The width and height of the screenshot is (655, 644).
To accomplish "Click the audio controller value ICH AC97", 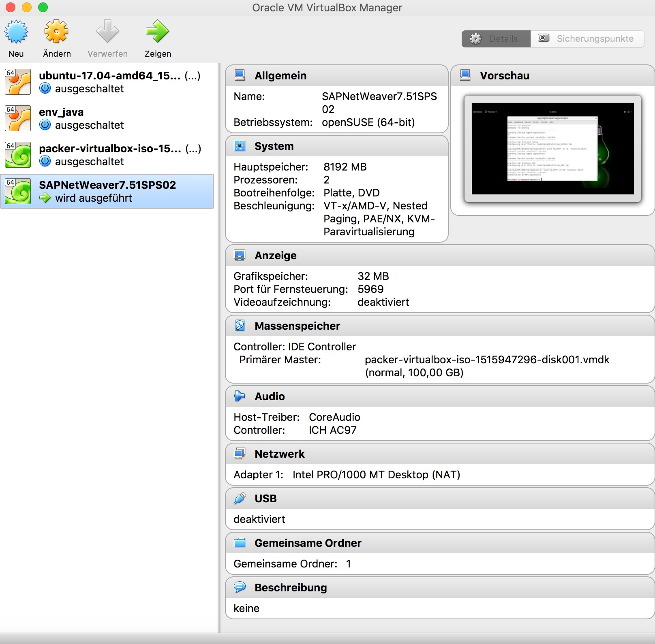I will coord(332,430).
